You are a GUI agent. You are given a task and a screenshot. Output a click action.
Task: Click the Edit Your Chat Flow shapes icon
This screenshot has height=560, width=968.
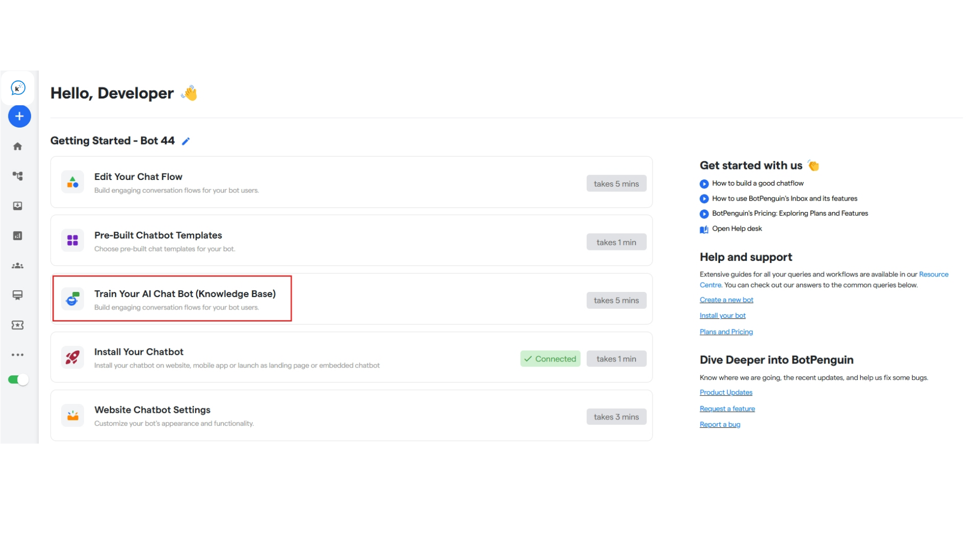coord(73,182)
